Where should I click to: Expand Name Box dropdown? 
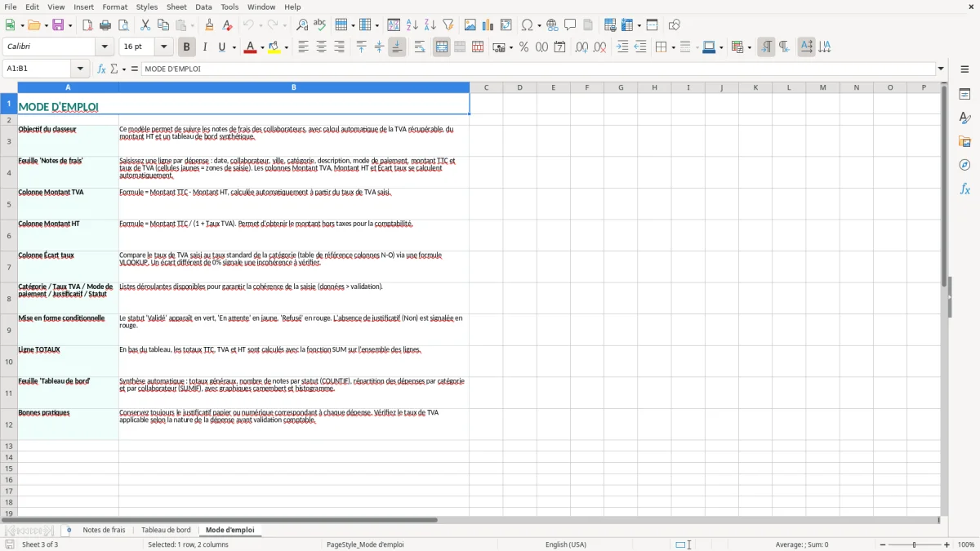click(80, 69)
